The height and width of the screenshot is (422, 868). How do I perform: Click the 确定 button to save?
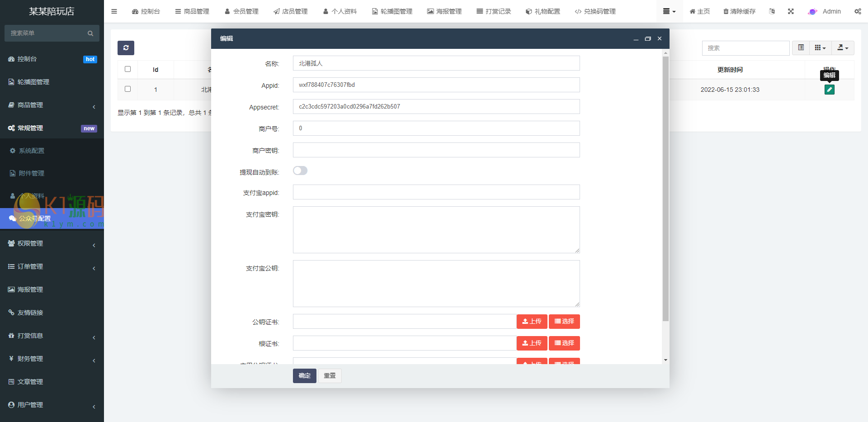[305, 376]
